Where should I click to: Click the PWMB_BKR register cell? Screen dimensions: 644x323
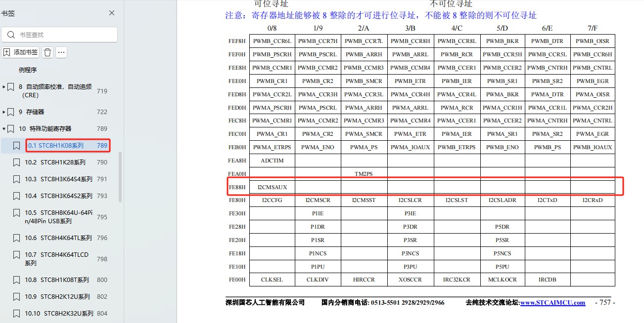(503, 41)
